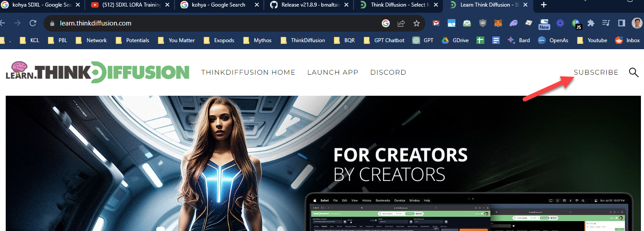Open the BQR bookmark folder

point(344,40)
